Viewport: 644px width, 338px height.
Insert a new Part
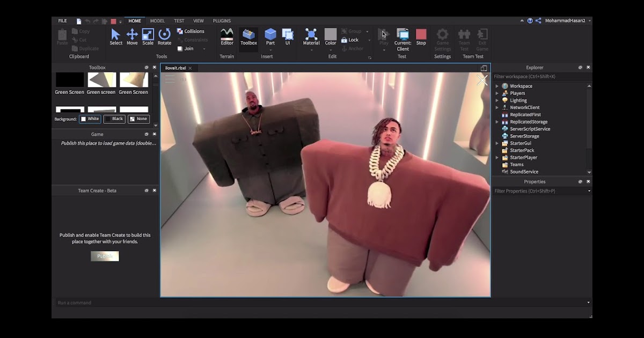[270, 37]
